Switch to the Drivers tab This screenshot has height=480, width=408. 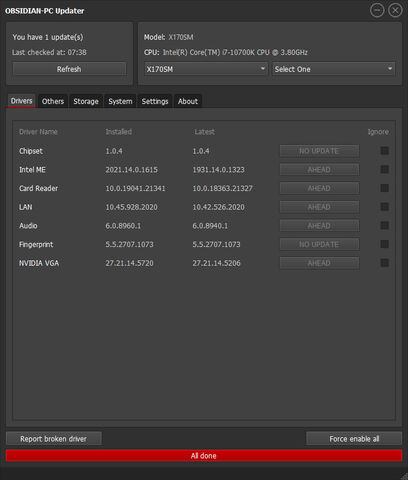pos(21,101)
